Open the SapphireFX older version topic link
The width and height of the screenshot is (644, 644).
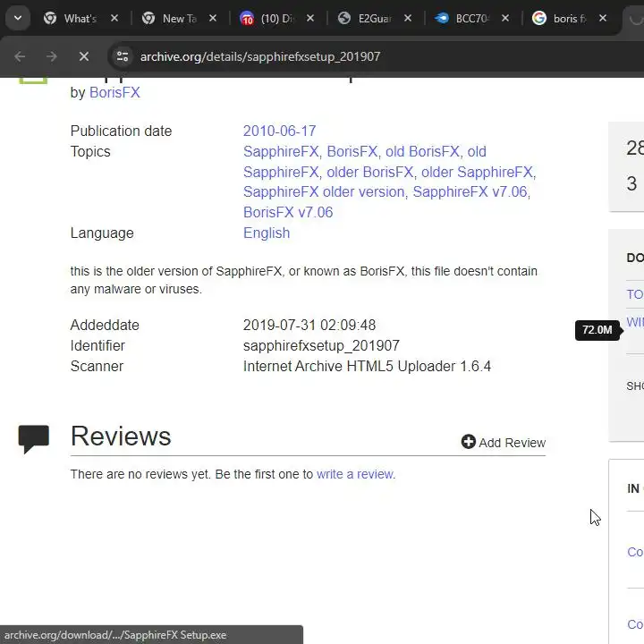pyautogui.click(x=324, y=191)
